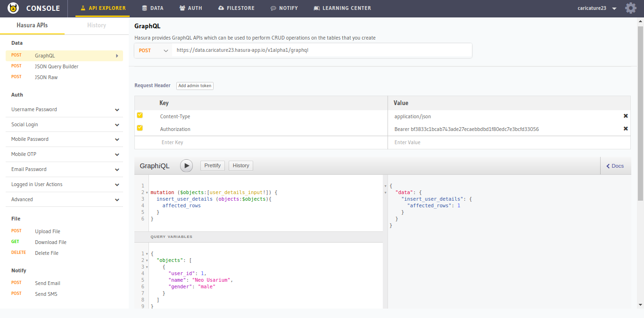Open the GraphiQL History button
Viewport: 644px width, 318px height.
241,165
